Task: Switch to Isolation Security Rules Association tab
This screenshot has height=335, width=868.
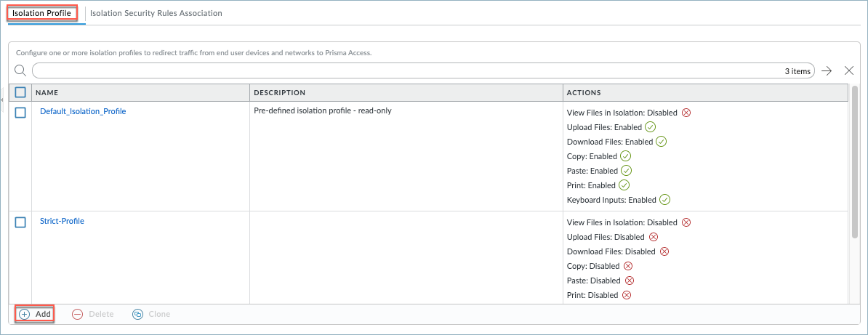Action: coord(156,13)
